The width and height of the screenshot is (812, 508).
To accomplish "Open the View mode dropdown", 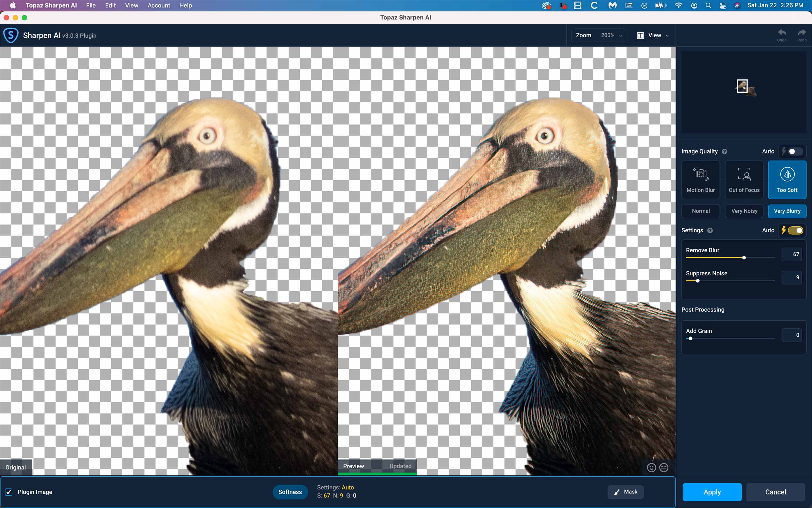I will [x=653, y=35].
